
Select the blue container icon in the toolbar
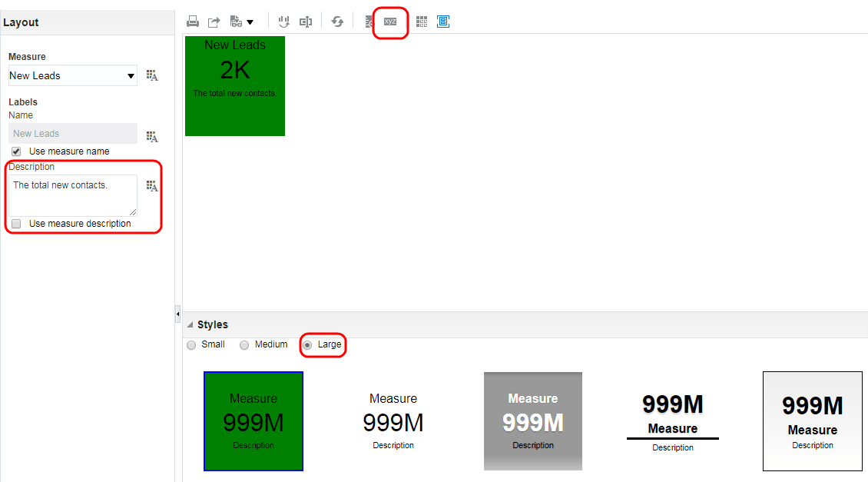tap(443, 22)
